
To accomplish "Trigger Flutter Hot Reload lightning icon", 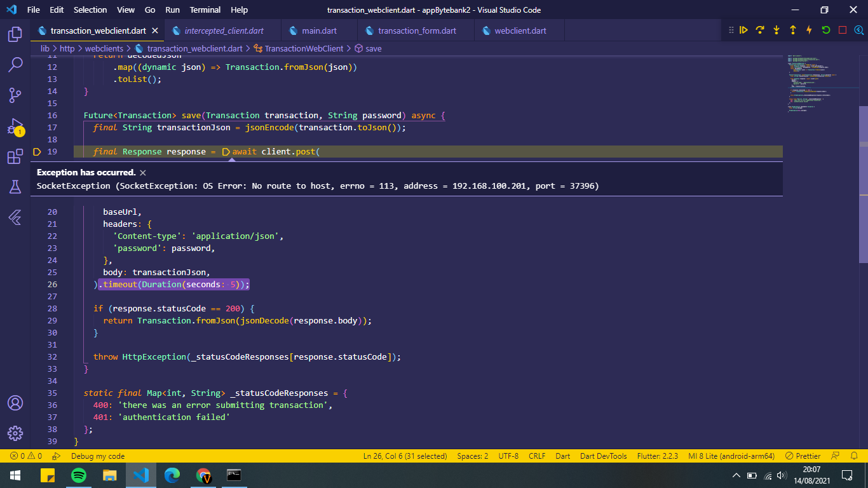I will click(x=810, y=30).
